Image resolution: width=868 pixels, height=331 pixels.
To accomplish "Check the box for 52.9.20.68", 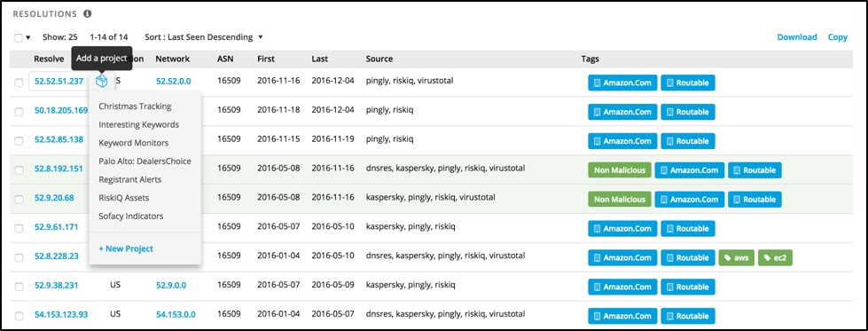I will (19, 200).
